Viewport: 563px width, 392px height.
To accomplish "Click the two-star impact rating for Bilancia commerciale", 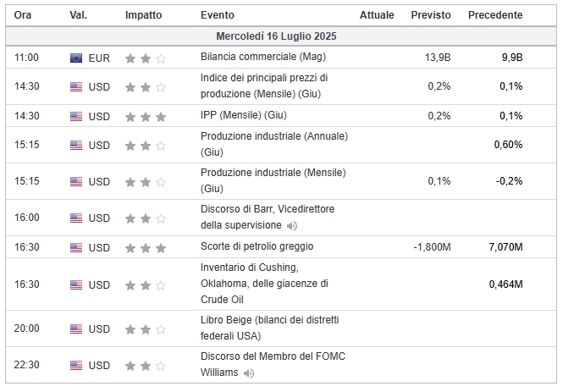I will pyautogui.click(x=146, y=58).
